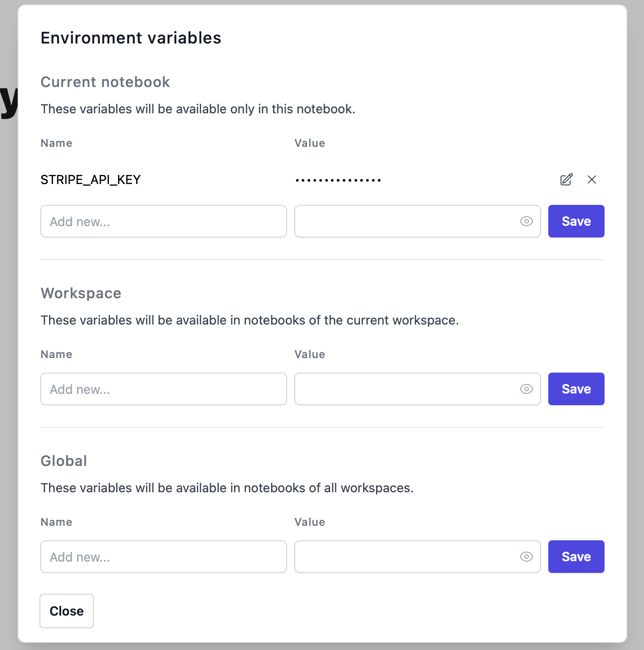Click the X next to STRIPE_API_KEY
Image resolution: width=644 pixels, height=650 pixels.
pyautogui.click(x=592, y=179)
